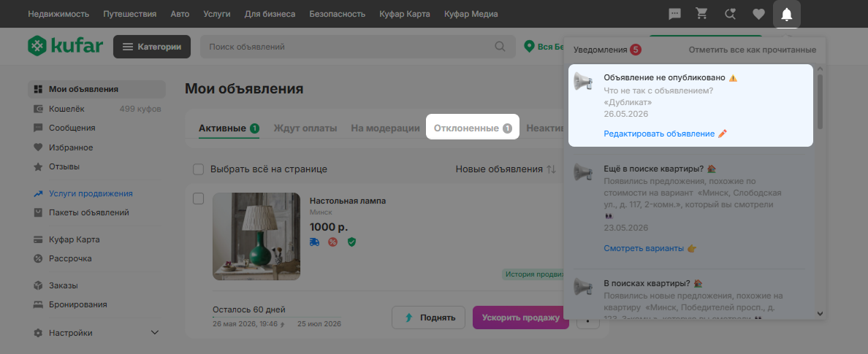Open favorites heart icon in top bar
868x354 pixels.
click(x=758, y=15)
